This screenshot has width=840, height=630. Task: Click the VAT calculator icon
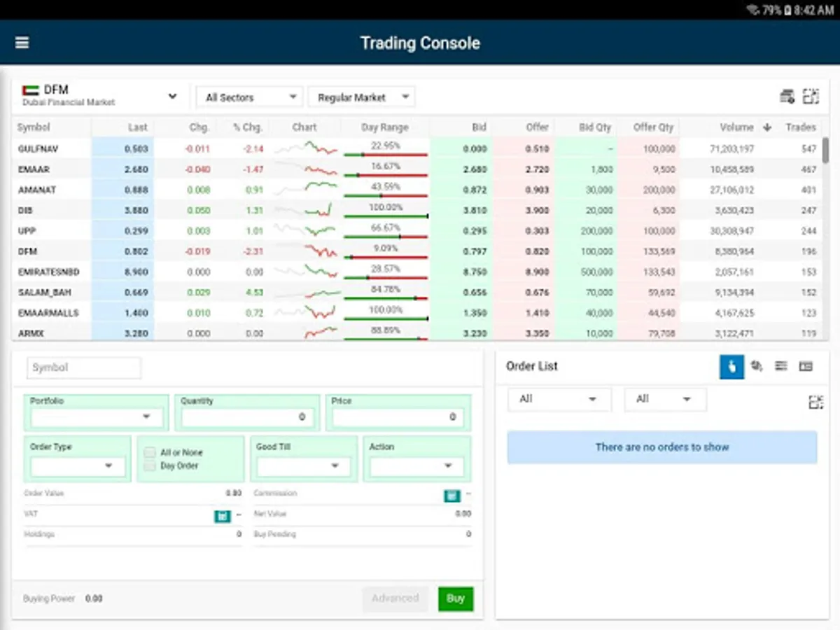[222, 517]
